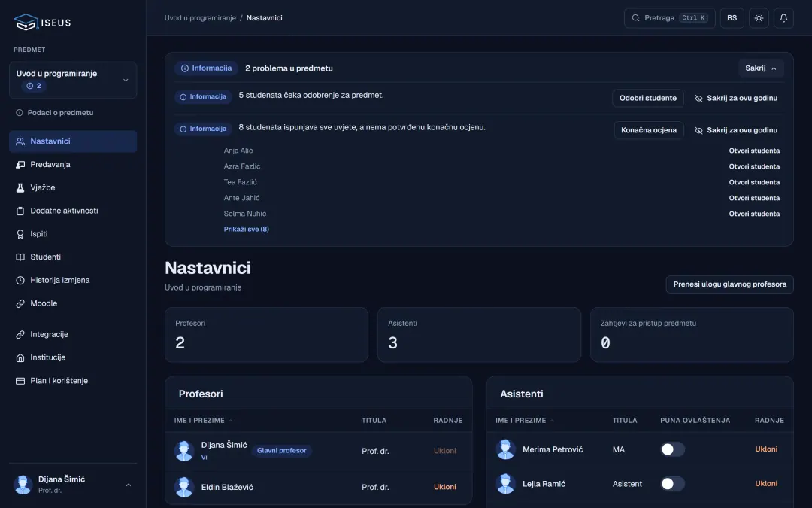Click the ISEUS logo icon
812x508 pixels.
coord(26,23)
